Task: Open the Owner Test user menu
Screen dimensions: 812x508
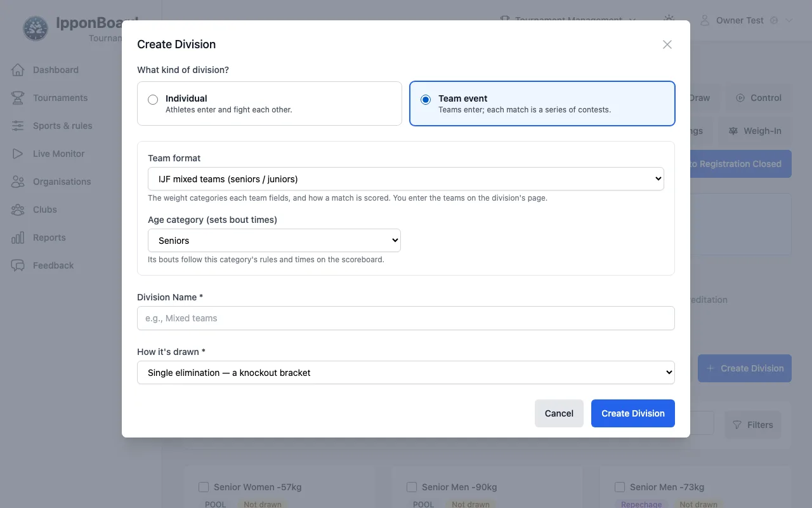Action: click(746, 20)
